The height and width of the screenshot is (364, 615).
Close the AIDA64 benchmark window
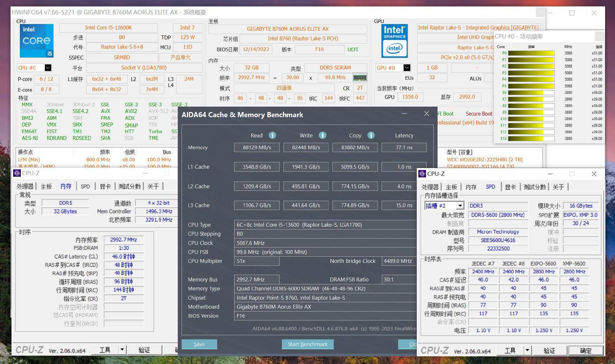[x=426, y=114]
